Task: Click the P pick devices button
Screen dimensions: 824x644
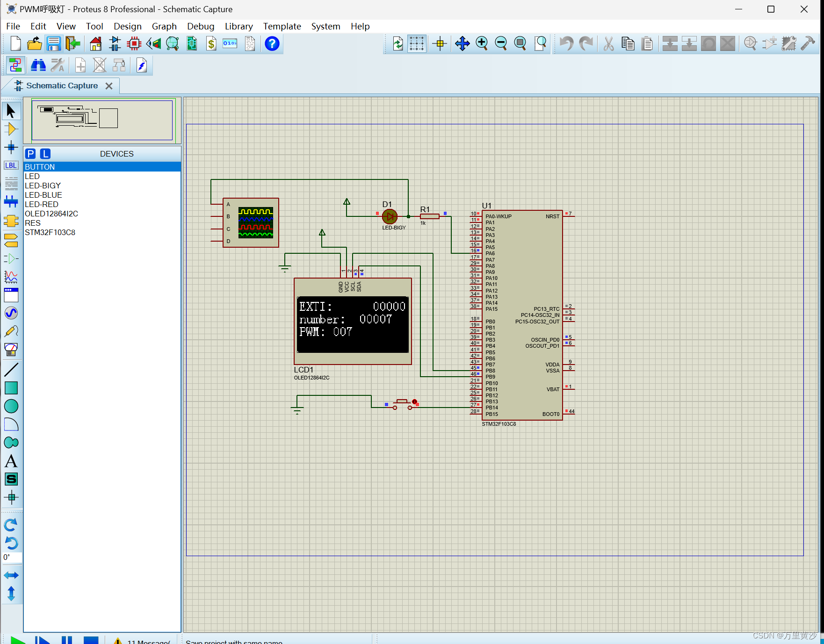Action: [31, 154]
